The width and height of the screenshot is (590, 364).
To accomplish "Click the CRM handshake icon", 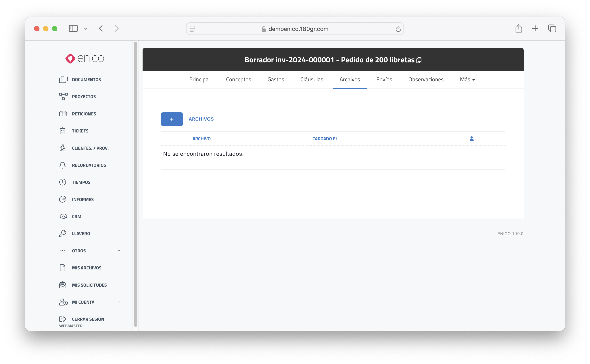I will pyautogui.click(x=63, y=217).
